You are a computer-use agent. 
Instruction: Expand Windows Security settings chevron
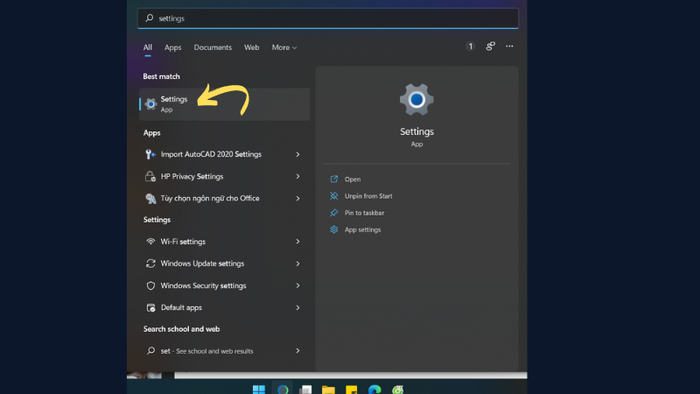tap(298, 286)
